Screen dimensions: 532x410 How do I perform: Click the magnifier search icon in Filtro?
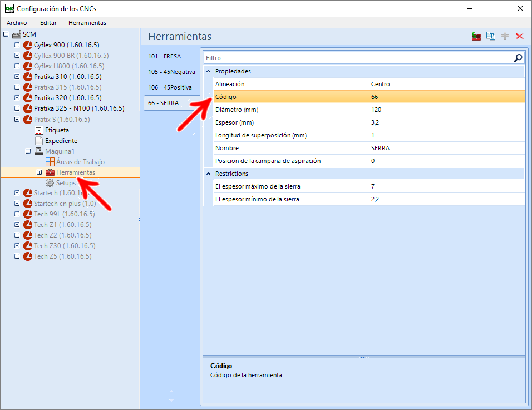click(x=518, y=58)
